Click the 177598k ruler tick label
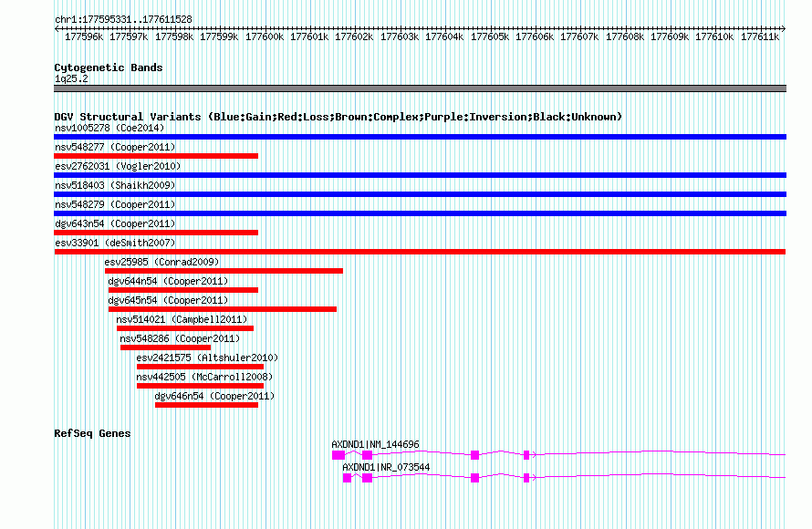Screen dimensions: 812x529 point(174,36)
